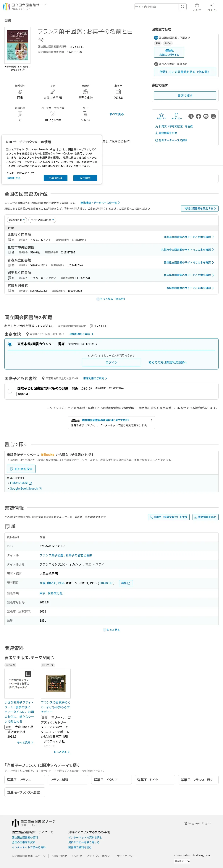Click フランスのお菓子めぐり related book thumbnail

tap(56, 683)
